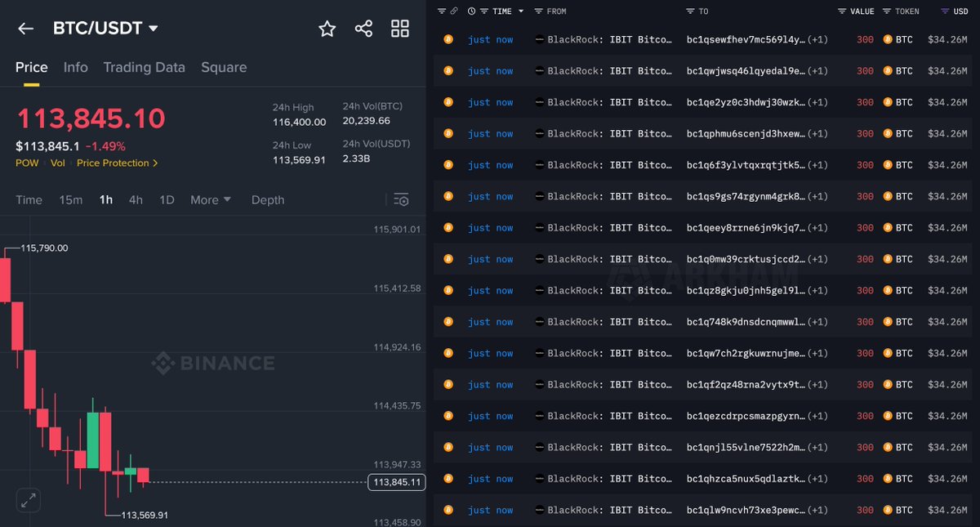The width and height of the screenshot is (980, 527).
Task: Click $34.26M value in bc1qsewfhev7mc569l4y row
Action: (x=947, y=39)
